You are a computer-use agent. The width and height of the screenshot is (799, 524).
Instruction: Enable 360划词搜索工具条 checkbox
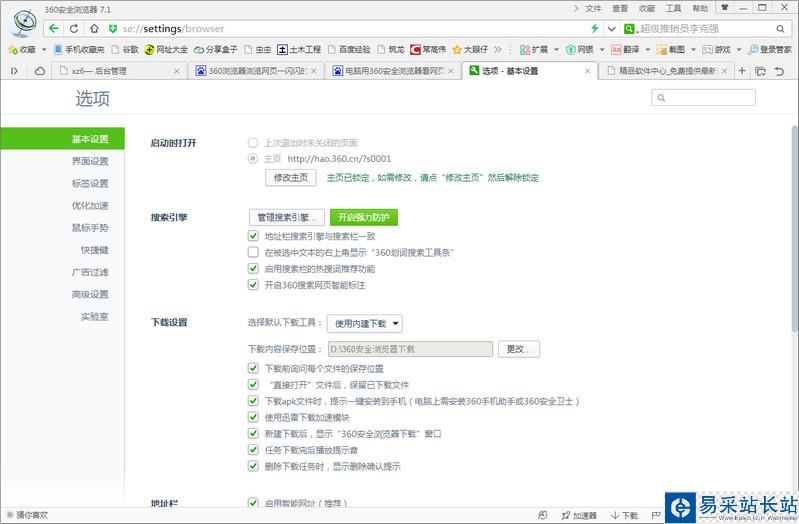(x=253, y=252)
